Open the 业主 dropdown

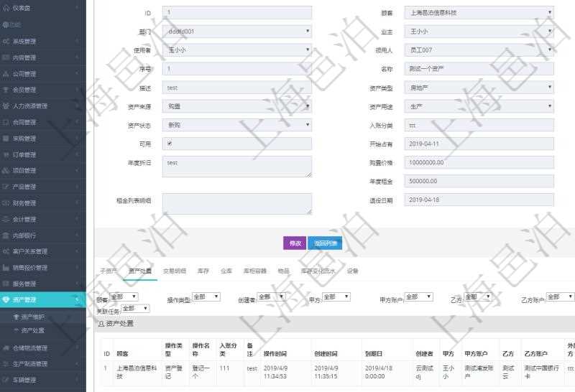[x=479, y=32]
